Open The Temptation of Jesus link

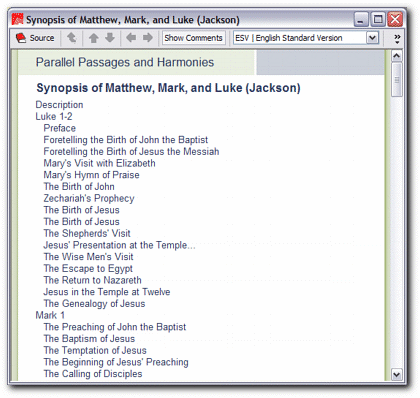tap(95, 350)
